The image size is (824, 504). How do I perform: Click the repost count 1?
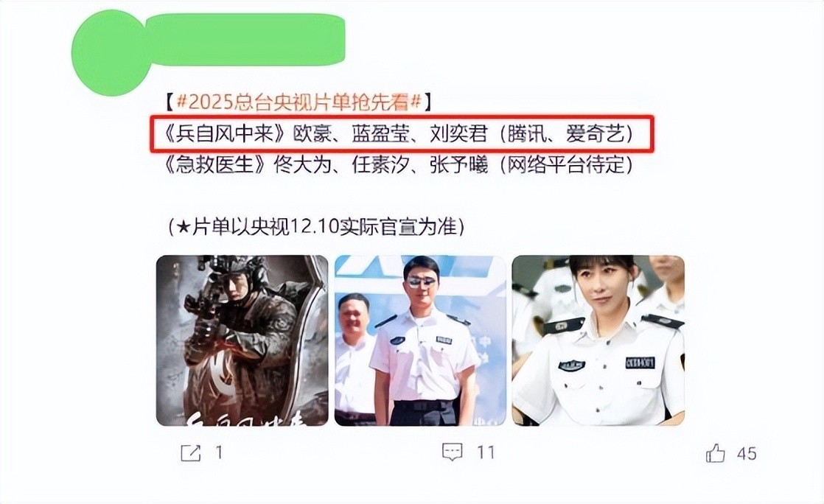[219, 452]
